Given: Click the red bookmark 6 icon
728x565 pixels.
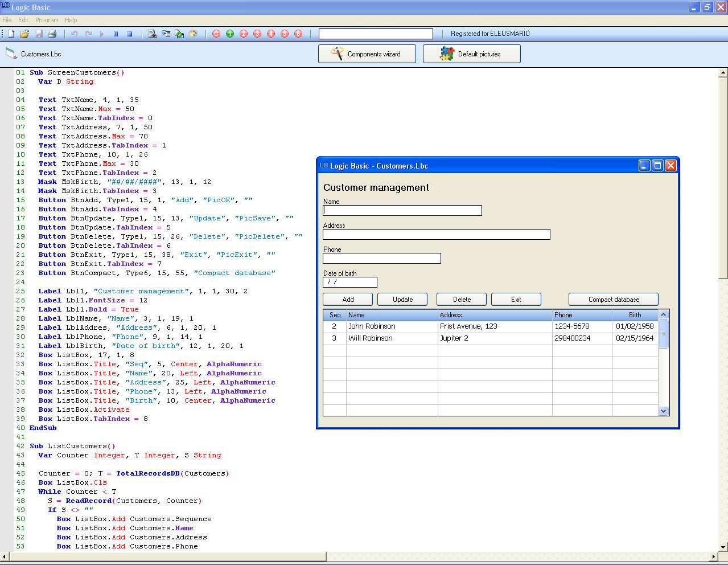Looking at the screenshot, I should click(x=298, y=34).
